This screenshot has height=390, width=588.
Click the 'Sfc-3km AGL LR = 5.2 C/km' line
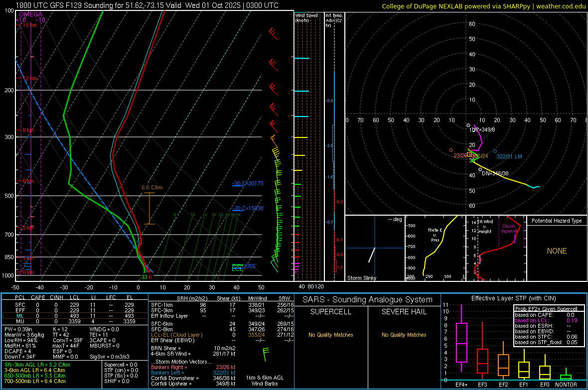[x=37, y=365]
